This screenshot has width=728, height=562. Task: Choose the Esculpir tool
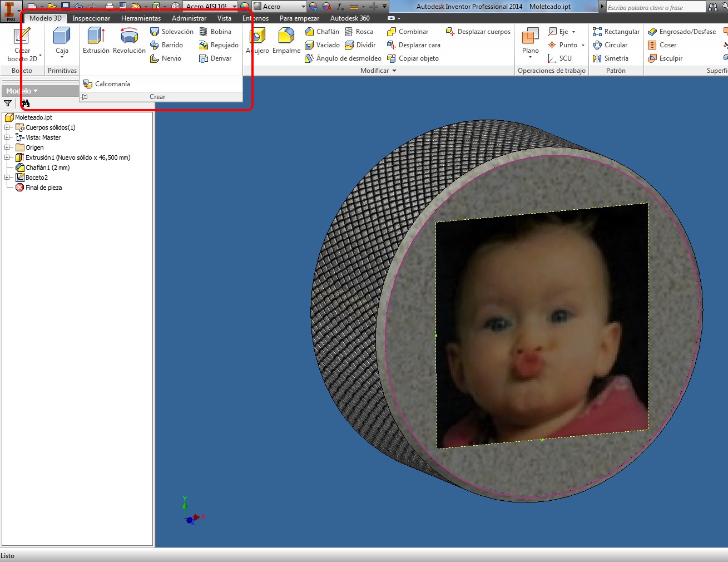tap(665, 58)
